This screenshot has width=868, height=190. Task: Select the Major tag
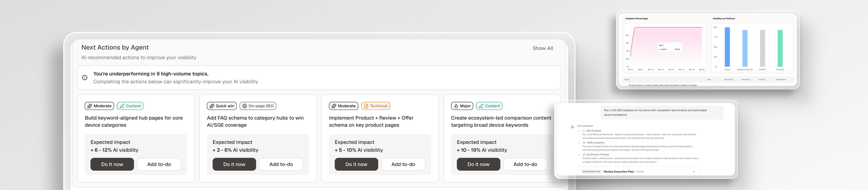(462, 106)
